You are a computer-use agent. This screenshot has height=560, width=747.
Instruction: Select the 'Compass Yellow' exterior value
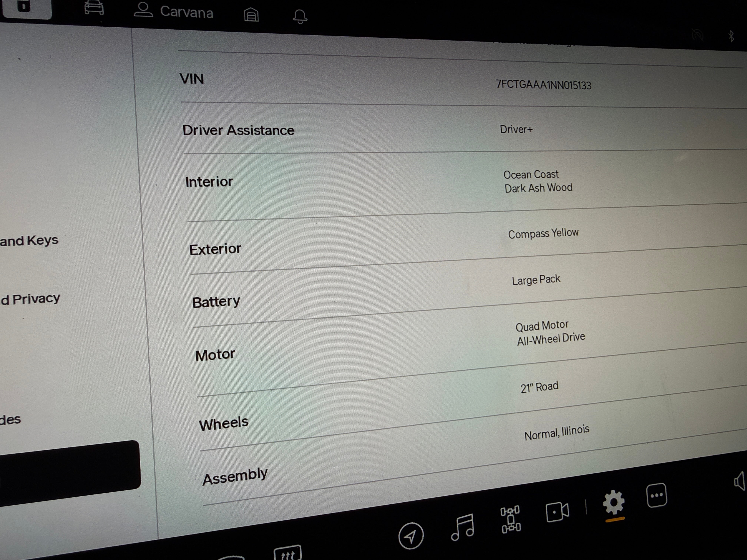coord(543,233)
